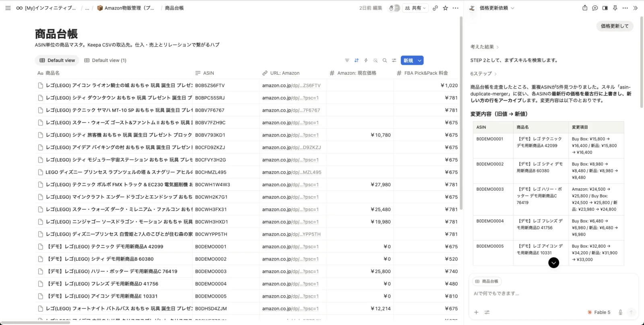Viewport: 644px width, 325px height.
Task: Click the 新規 new button
Action: point(408,60)
